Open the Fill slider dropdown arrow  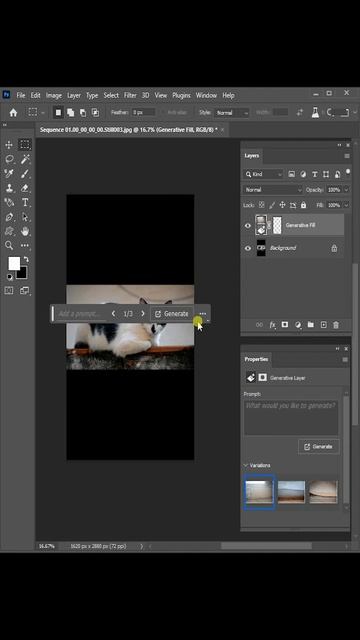pyautogui.click(x=347, y=205)
